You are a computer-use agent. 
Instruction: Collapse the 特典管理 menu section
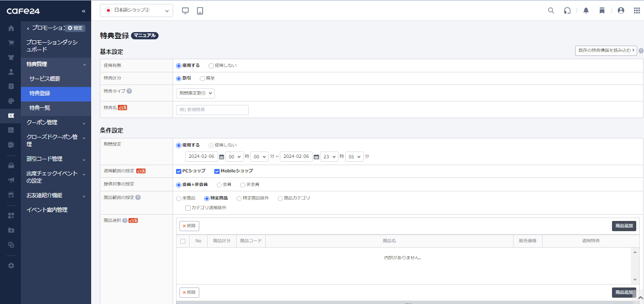point(56,64)
